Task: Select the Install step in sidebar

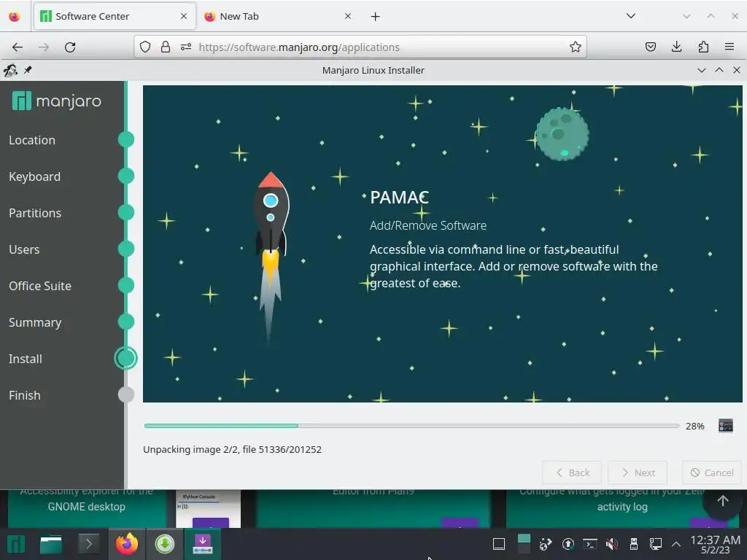Action: pyautogui.click(x=26, y=359)
